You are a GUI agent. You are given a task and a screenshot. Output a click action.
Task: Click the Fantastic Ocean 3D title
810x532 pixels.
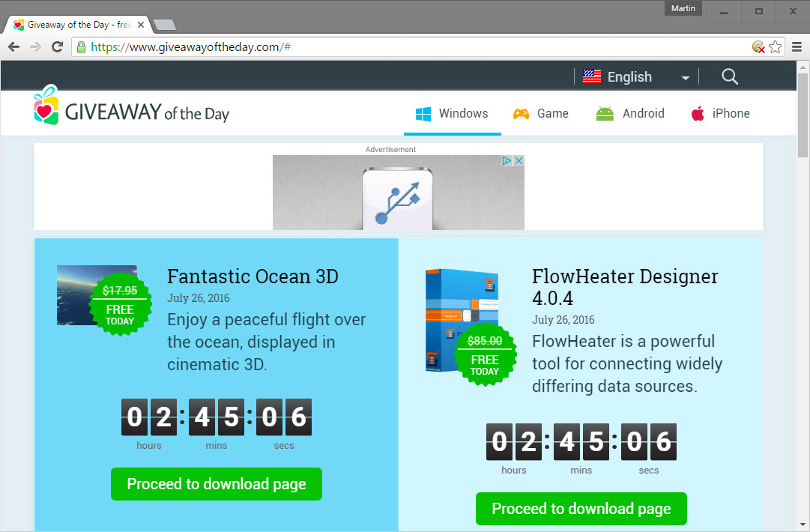[x=253, y=276]
